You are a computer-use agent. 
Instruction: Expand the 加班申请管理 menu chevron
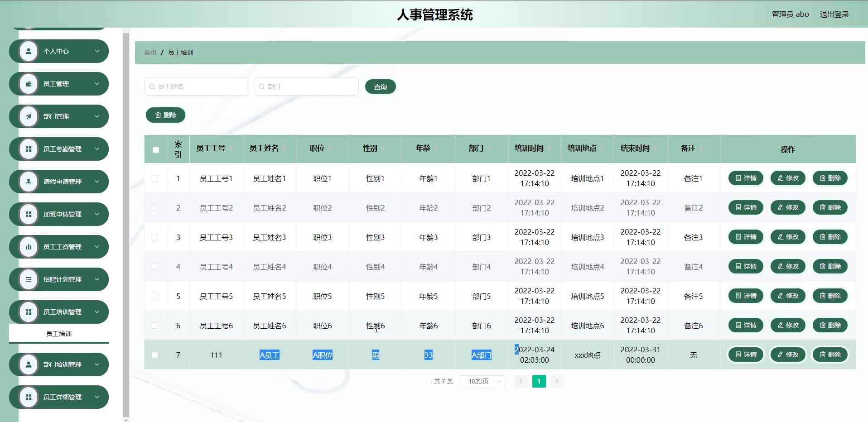[97, 214]
